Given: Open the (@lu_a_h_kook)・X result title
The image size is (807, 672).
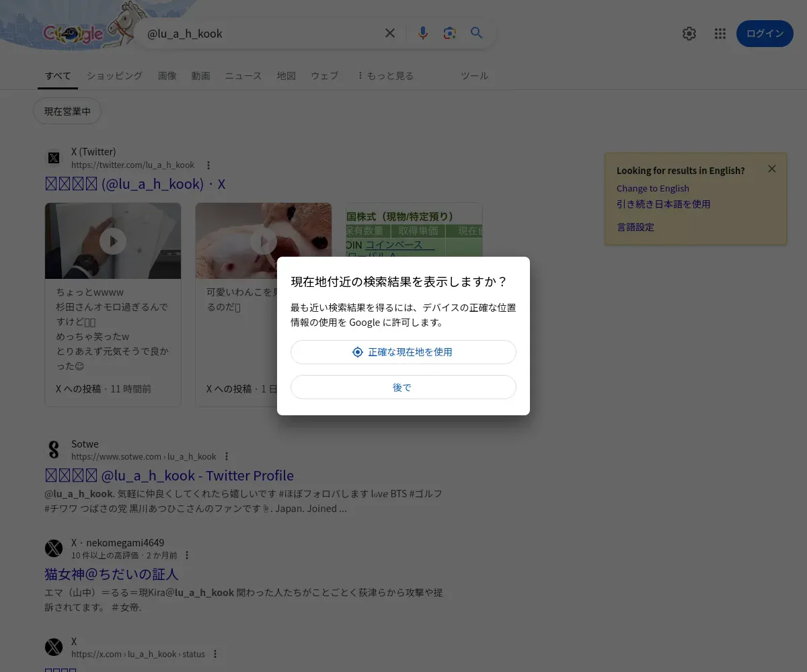Looking at the screenshot, I should pos(135,184).
